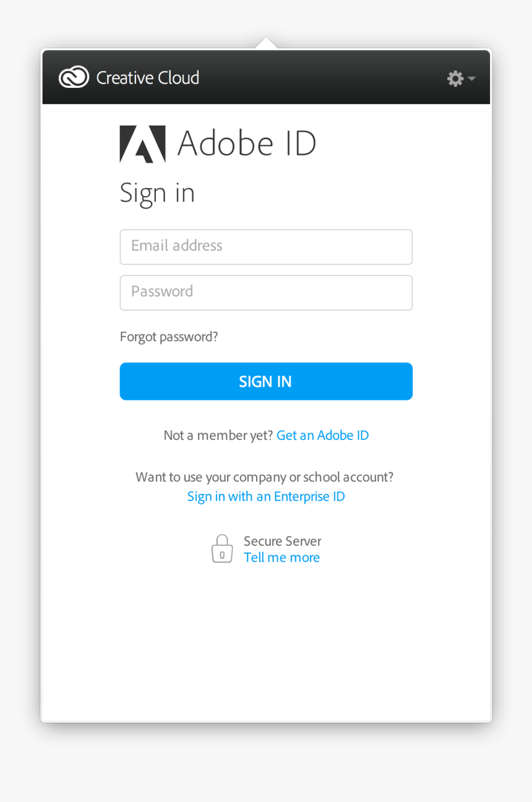Viewport: 532px width, 802px height.
Task: Click the Creative Cloud logo icon
Action: pos(74,77)
